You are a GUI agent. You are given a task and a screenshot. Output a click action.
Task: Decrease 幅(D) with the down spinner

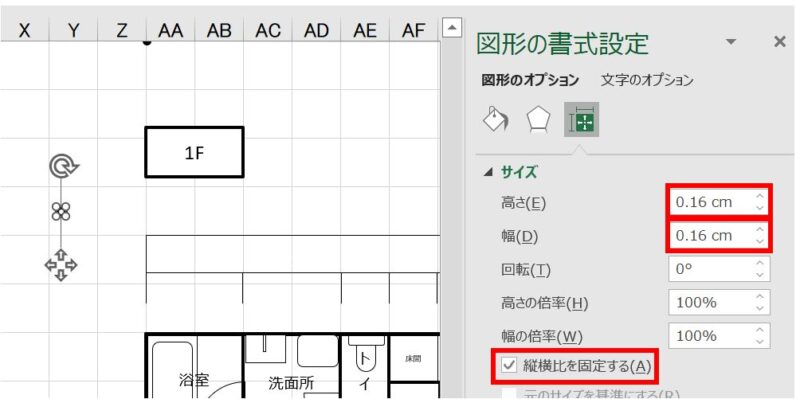tap(760, 242)
